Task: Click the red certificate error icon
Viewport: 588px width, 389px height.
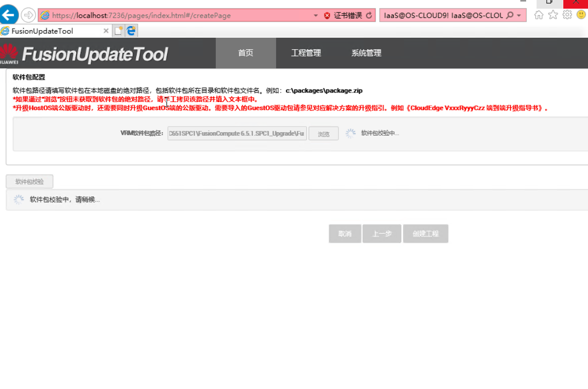Action: (327, 16)
